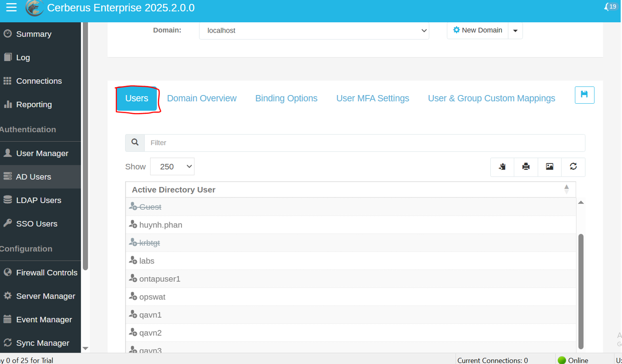
Task: Click the print icon button
Action: coord(526,167)
